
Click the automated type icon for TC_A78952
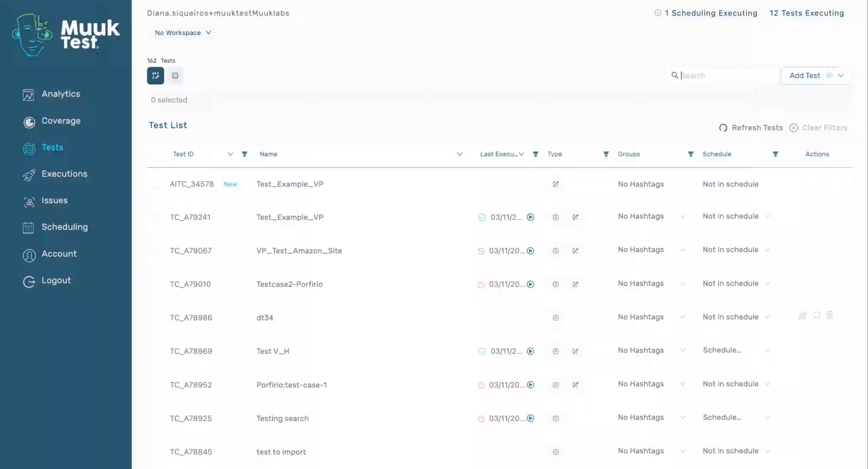tap(556, 385)
